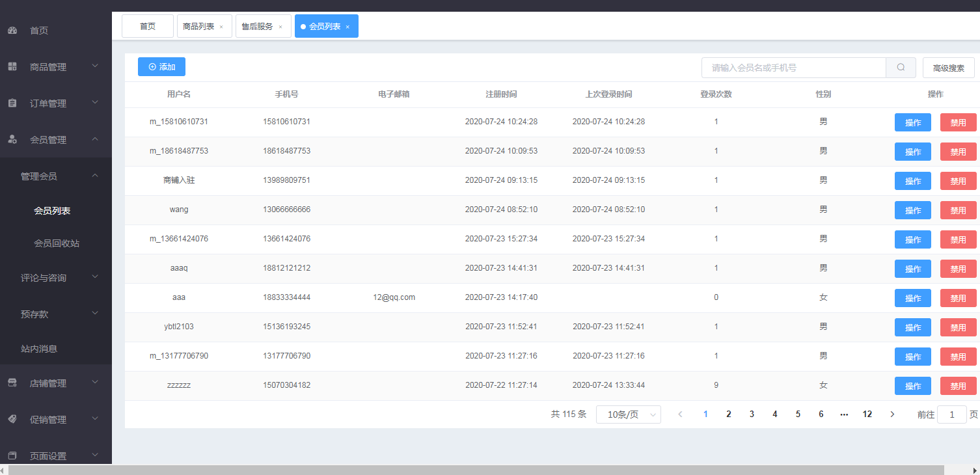Go to next page with right arrow

[892, 414]
